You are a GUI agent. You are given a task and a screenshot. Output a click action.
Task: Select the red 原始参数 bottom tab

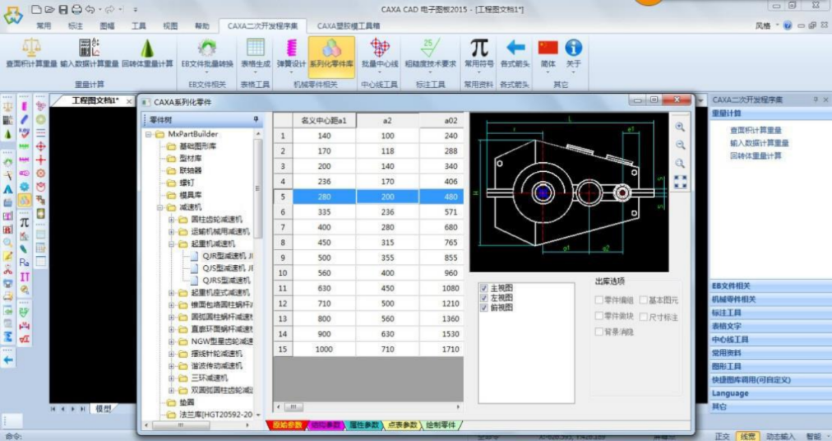(287, 425)
